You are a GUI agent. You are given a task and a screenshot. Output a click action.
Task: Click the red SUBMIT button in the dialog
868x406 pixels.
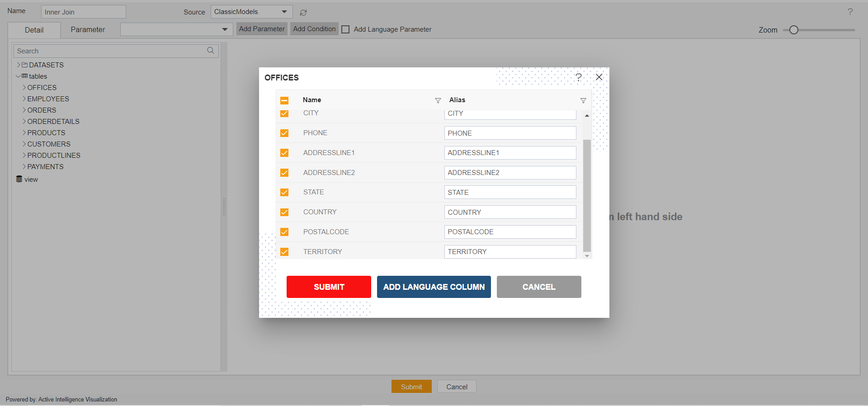[329, 287]
